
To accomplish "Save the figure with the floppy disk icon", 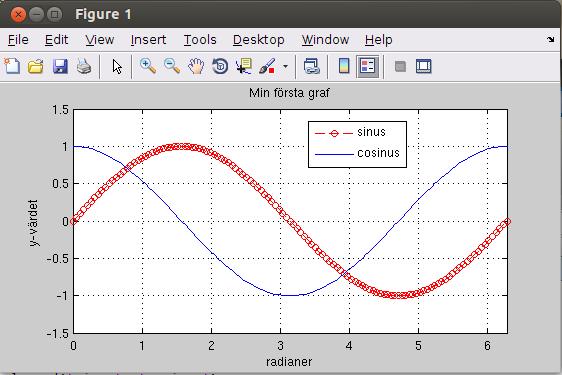I will [x=60, y=66].
